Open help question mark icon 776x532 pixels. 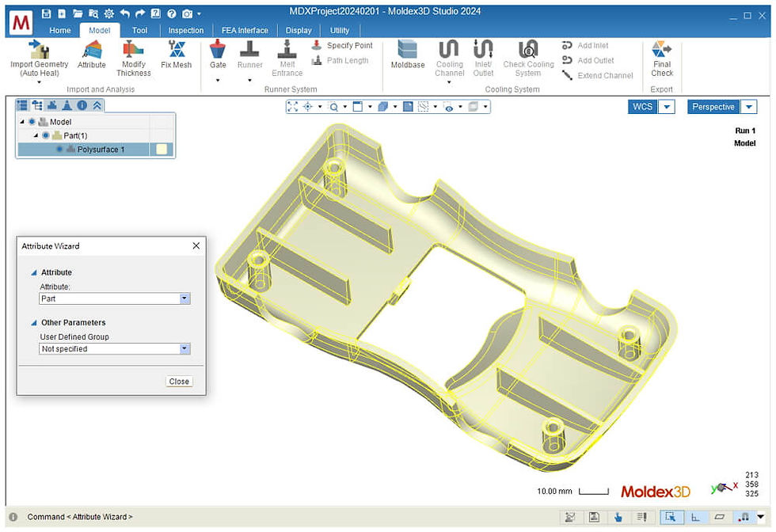pos(171,13)
